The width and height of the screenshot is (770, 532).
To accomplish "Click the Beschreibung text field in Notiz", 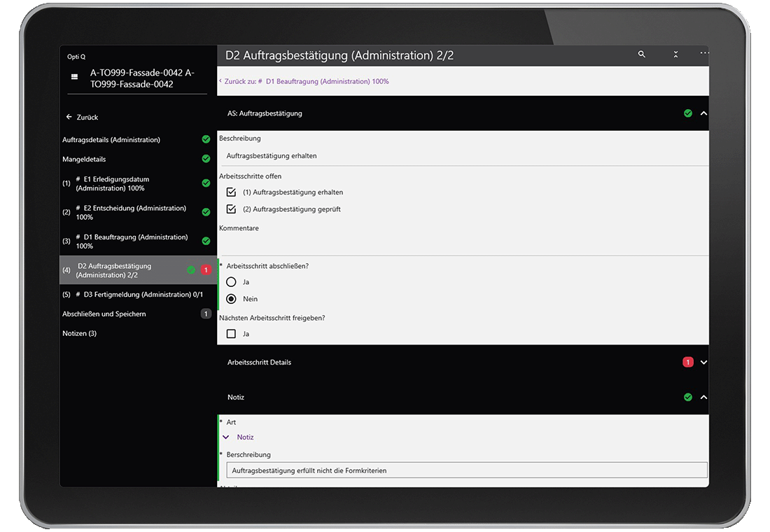I will click(x=466, y=470).
